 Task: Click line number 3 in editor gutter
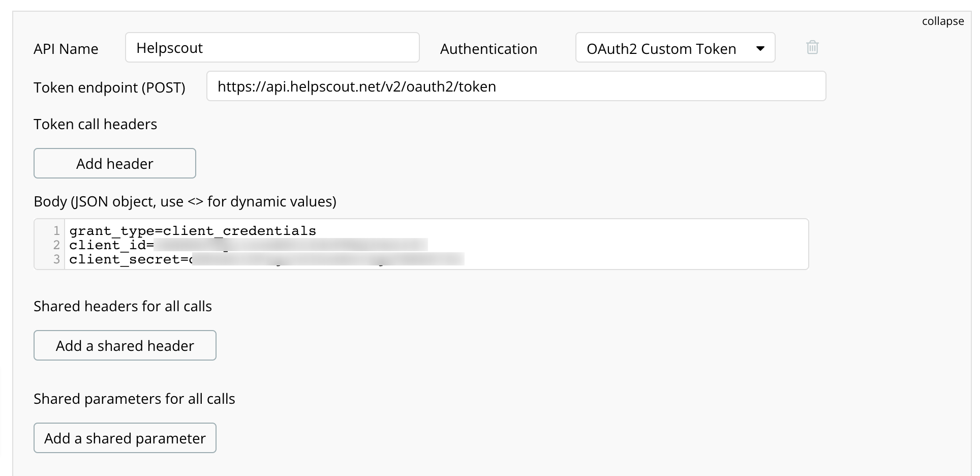56,259
